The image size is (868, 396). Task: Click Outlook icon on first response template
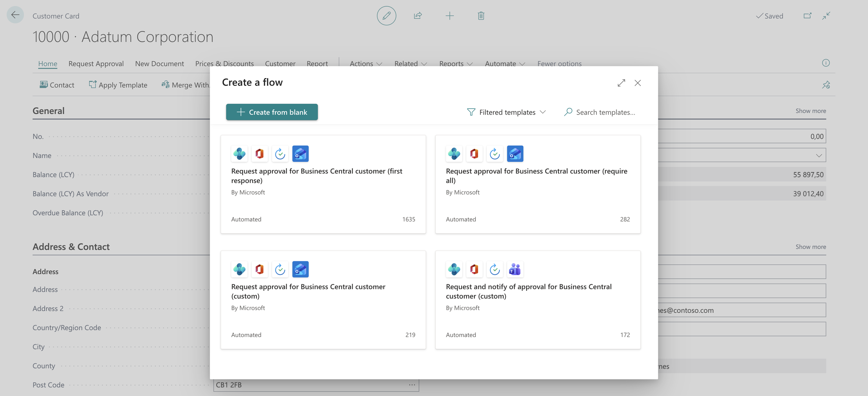300,154
